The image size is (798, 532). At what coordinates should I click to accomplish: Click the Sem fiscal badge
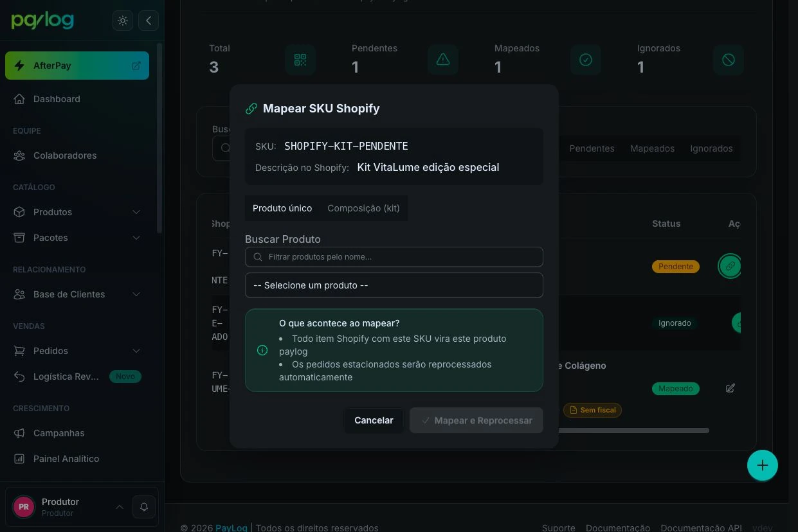pos(592,410)
